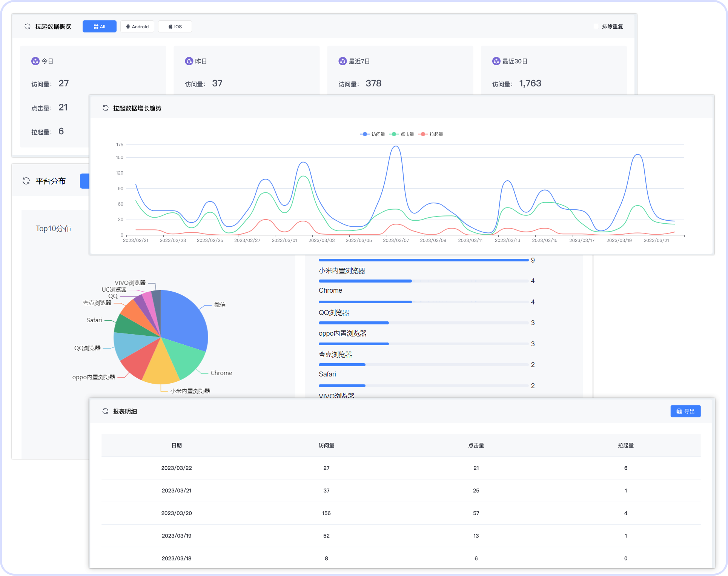
Task: Click the purple icon next to 今日
Action: (x=35, y=61)
